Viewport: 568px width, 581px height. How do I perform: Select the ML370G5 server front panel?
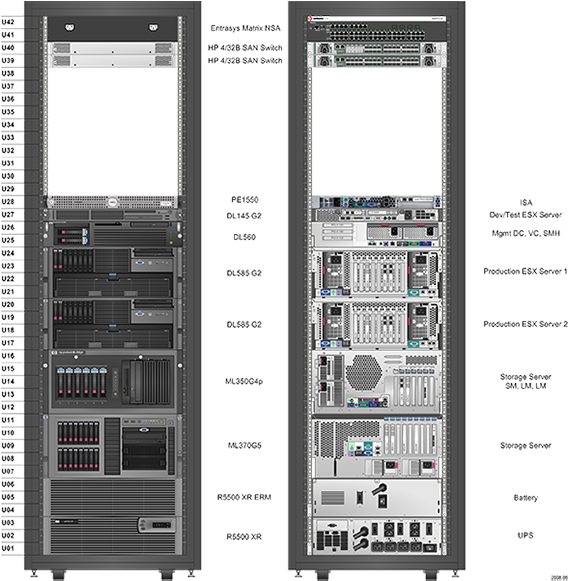(113, 446)
